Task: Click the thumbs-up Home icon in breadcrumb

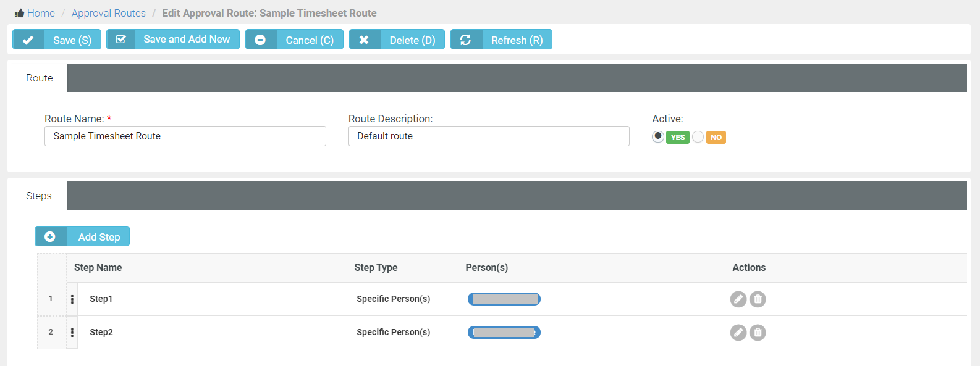Action: tap(19, 13)
